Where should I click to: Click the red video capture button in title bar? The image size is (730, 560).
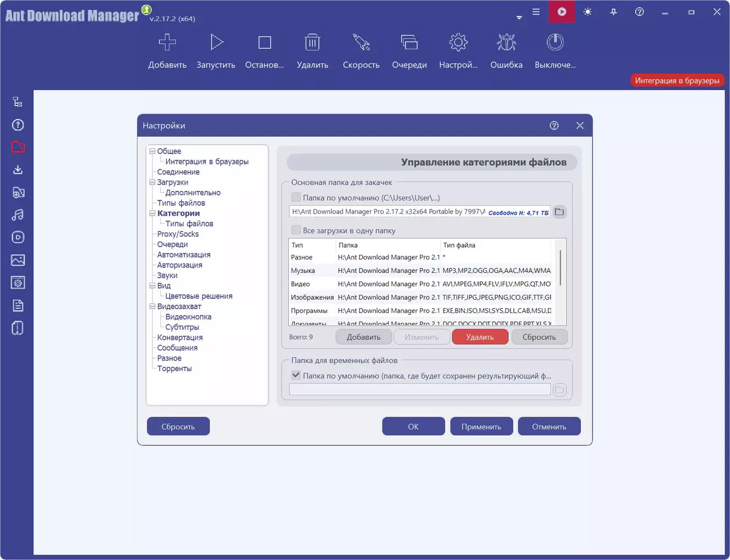tap(562, 12)
